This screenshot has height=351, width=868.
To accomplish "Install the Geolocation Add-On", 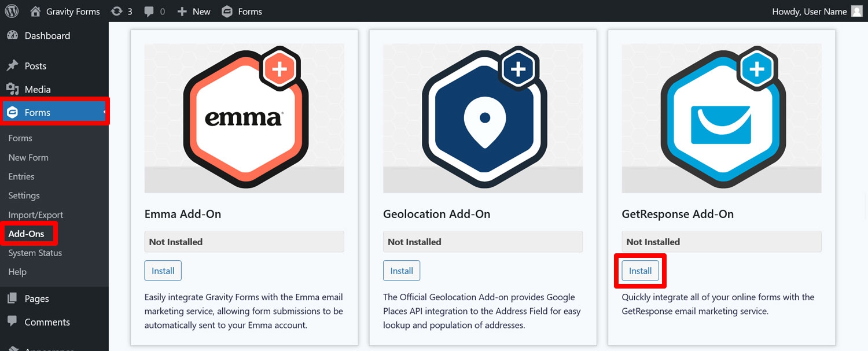I will 402,271.
